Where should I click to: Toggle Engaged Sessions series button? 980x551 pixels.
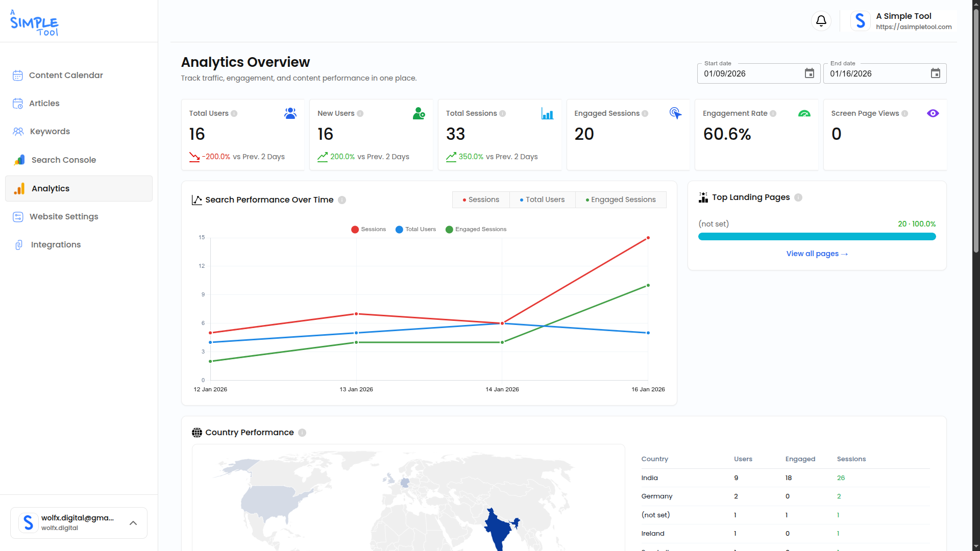pos(621,199)
